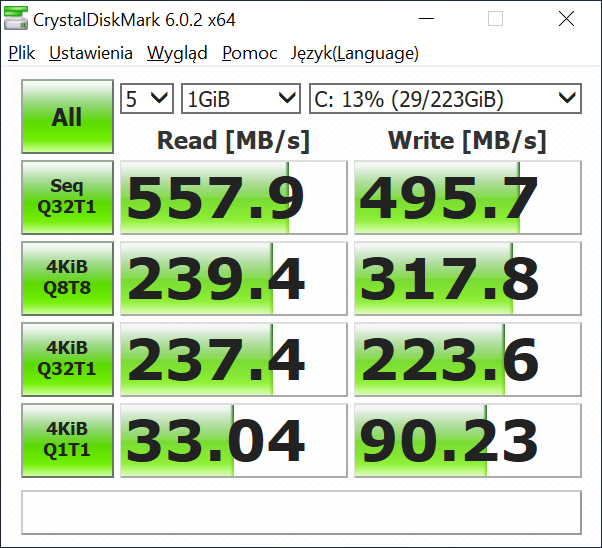
Task: Start the 4KiB Q1T1 benchmark
Action: (67, 439)
